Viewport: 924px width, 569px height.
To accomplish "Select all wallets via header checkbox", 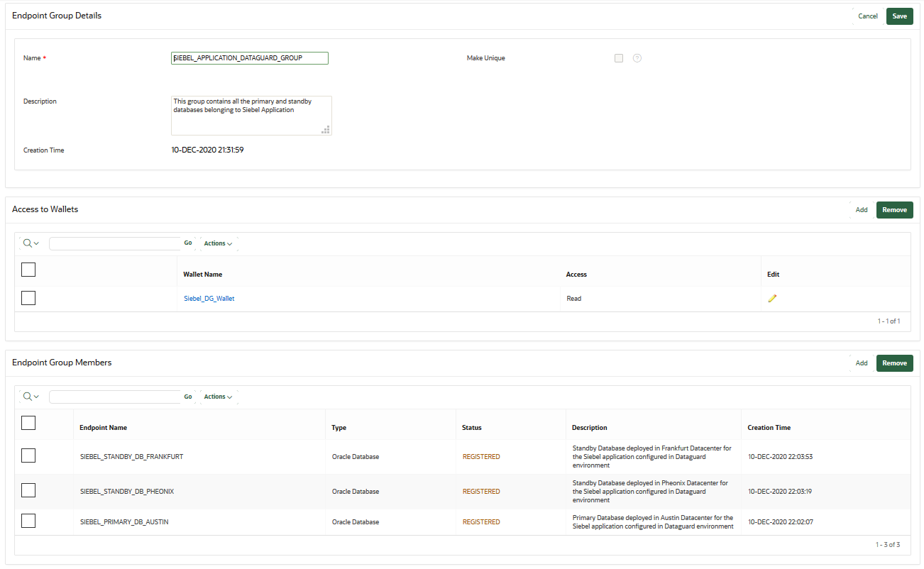I will [28, 270].
